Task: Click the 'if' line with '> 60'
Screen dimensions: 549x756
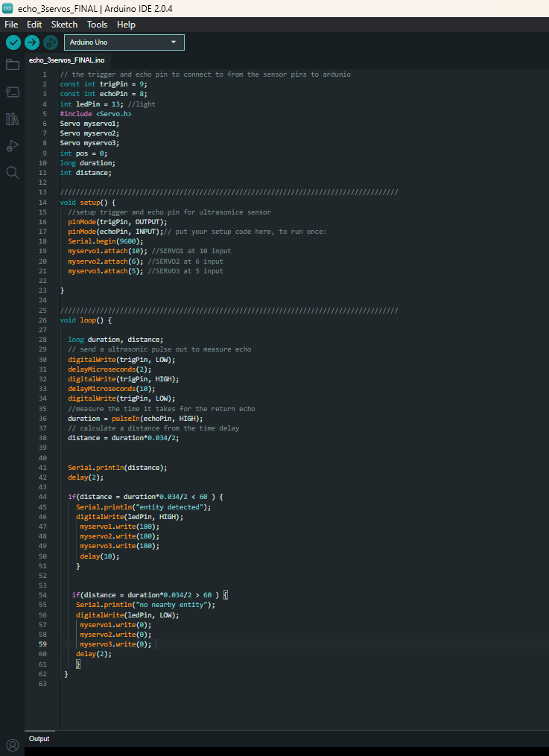Action: tap(150, 595)
